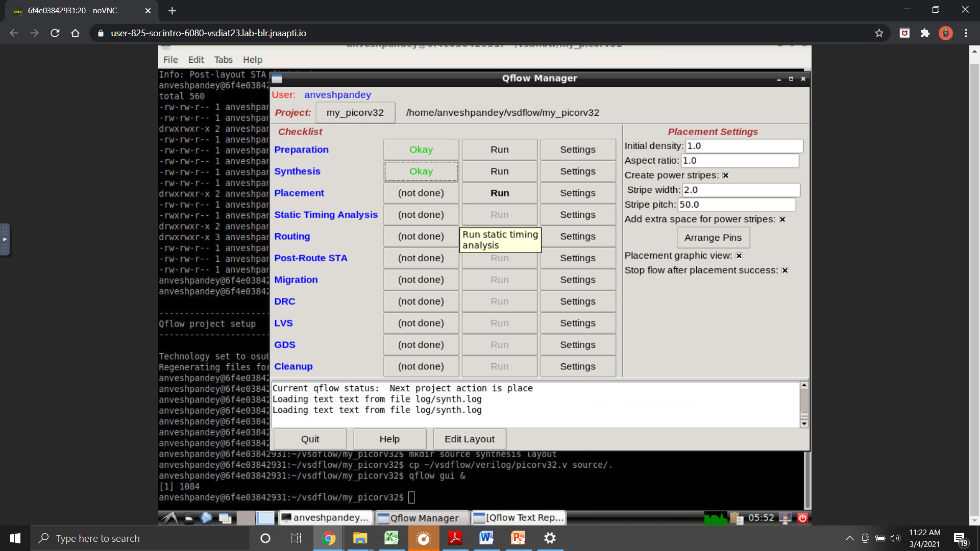Screen dimensions: 980x551
Task: Click inside the Initial density input field
Action: pos(744,146)
